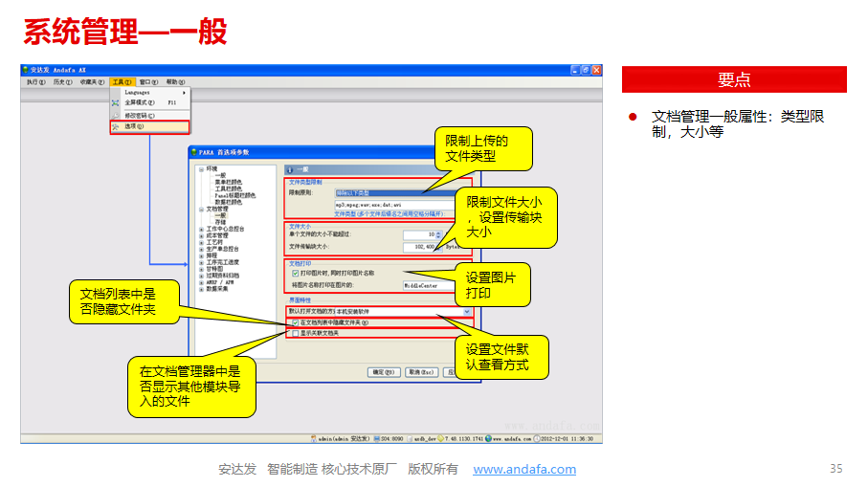Click the globe icon beside www.andafa.com in status bar
Image resolution: width=868 pixels, height=487 pixels.
pos(488,438)
